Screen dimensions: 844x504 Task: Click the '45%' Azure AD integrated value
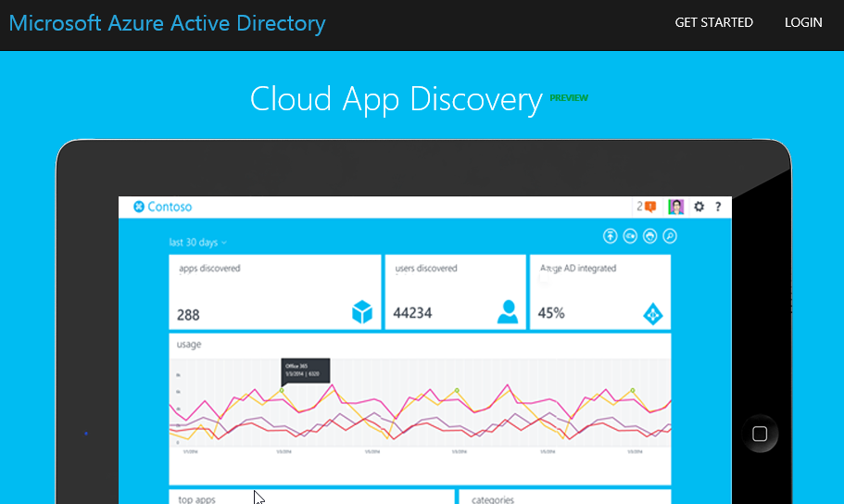551,313
